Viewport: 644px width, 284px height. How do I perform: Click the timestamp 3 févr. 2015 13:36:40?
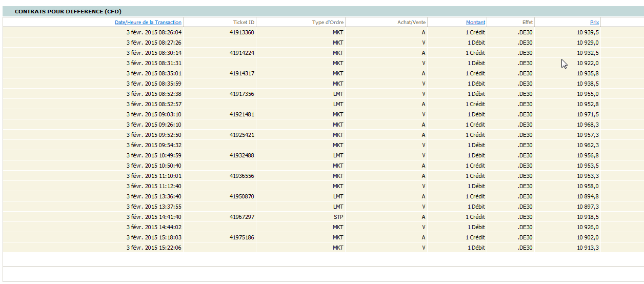154,196
